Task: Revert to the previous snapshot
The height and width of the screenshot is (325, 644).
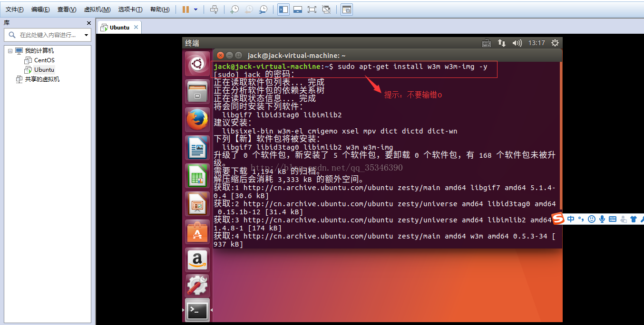Action: tap(249, 10)
